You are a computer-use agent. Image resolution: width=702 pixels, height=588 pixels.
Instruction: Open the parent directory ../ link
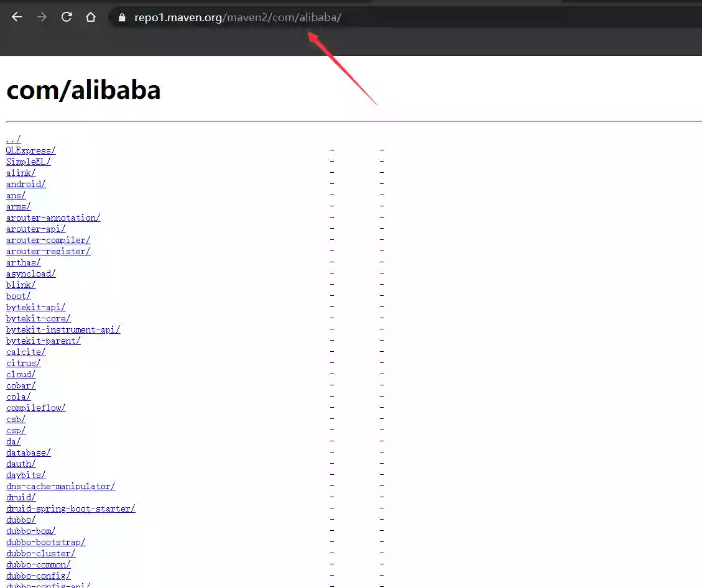click(14, 139)
